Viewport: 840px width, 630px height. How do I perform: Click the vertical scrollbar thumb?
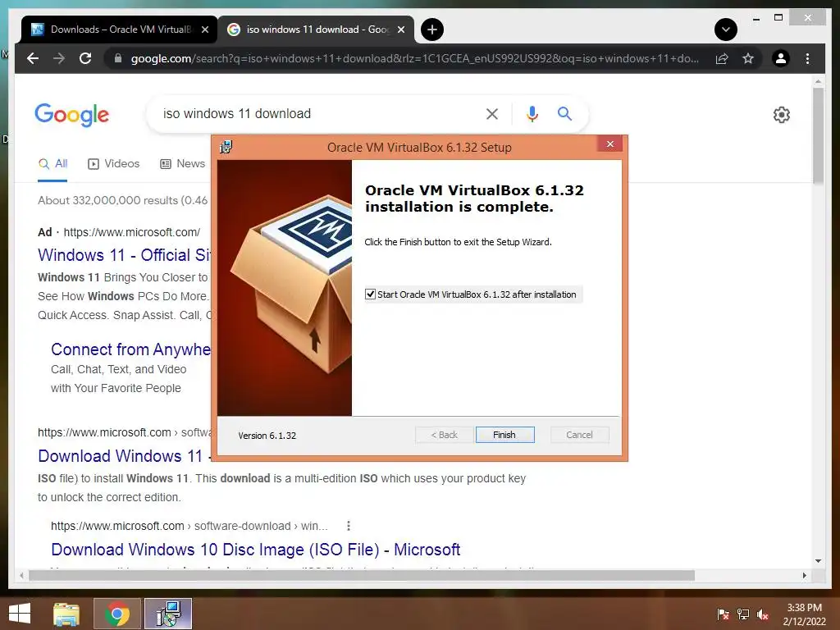(818, 136)
